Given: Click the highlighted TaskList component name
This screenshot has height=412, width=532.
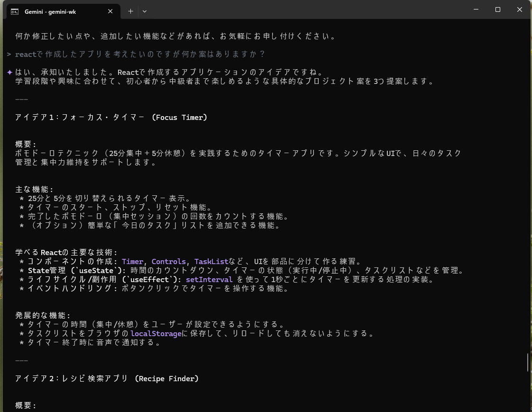Looking at the screenshot, I should coord(211,262).
